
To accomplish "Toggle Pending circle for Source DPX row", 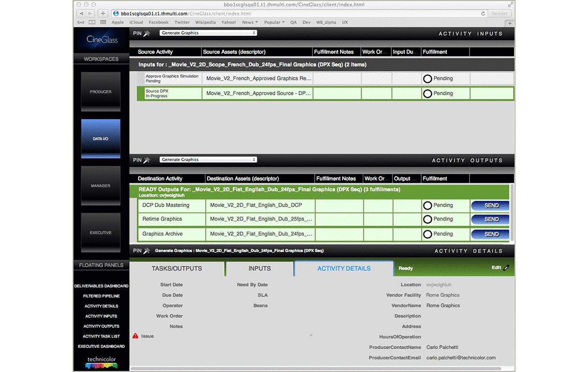I will pos(428,94).
